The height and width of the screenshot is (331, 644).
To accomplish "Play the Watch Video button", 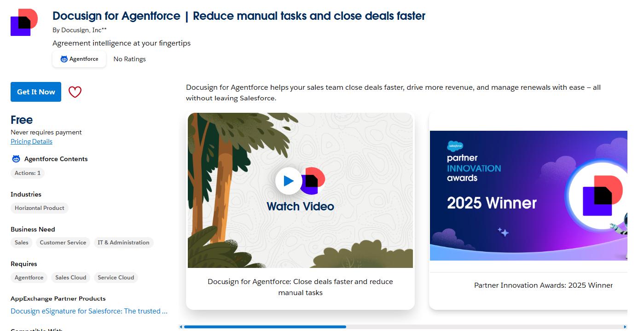I will 289,181.
